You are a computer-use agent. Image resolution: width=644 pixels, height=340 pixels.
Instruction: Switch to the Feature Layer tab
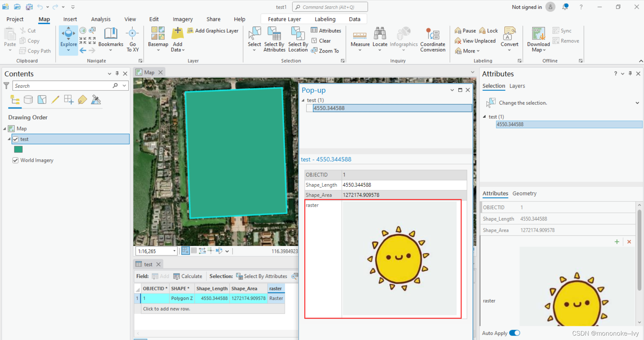coord(284,19)
